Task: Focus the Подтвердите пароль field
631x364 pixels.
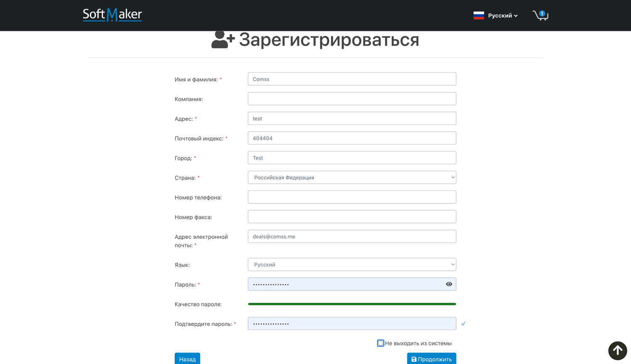Action: pos(352,324)
